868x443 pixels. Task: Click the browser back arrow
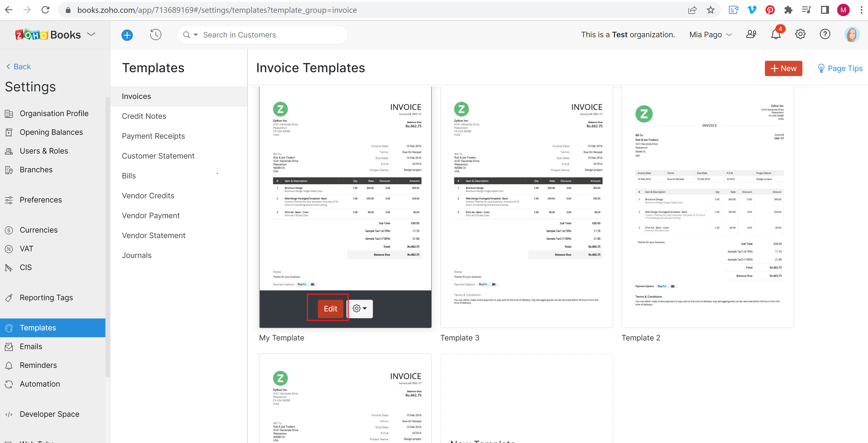[9, 10]
